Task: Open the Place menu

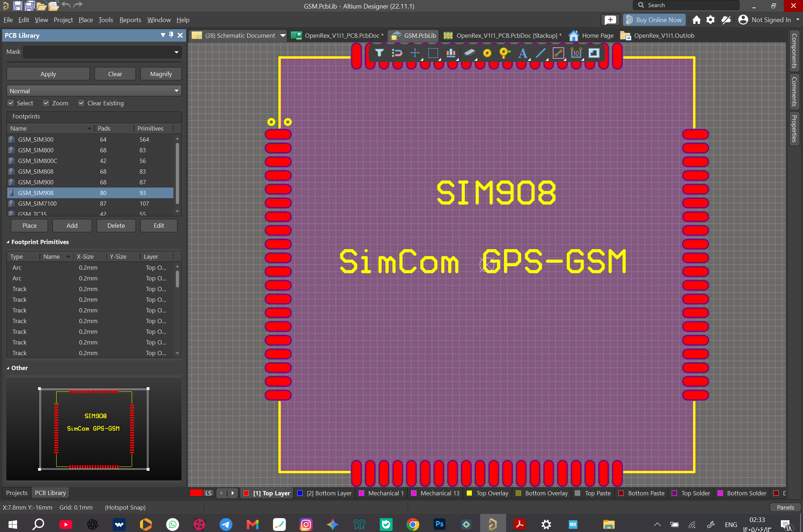Action: click(85, 20)
